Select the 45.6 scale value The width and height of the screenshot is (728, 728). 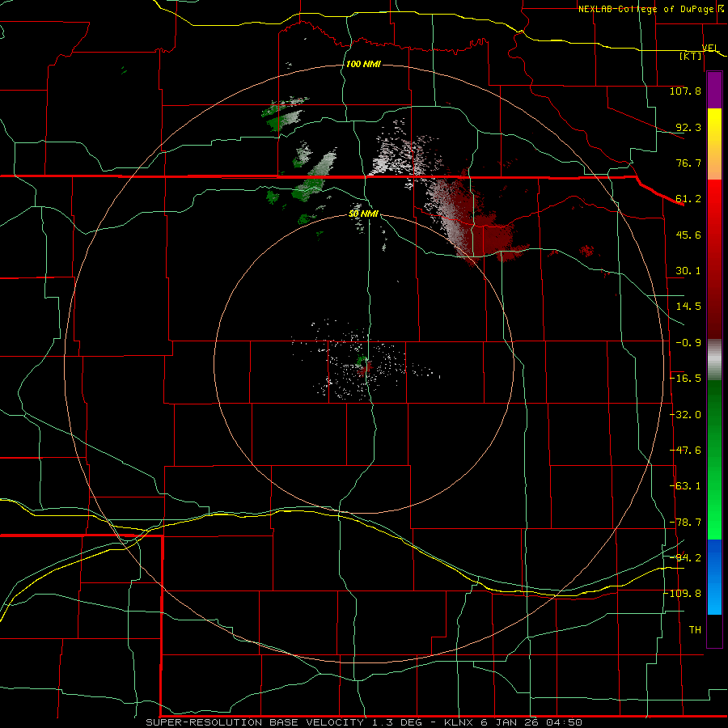[x=688, y=235]
